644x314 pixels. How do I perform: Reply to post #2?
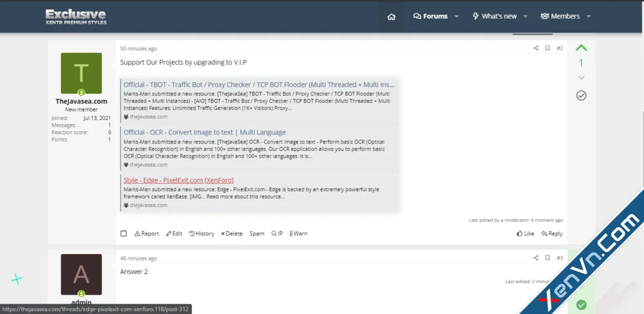[x=552, y=234]
